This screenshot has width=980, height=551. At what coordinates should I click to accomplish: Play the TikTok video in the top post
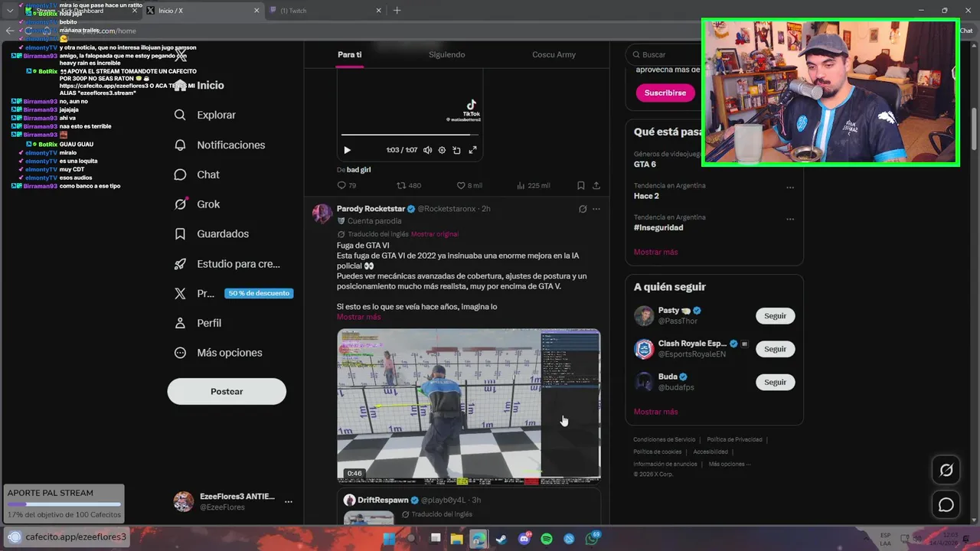pos(347,150)
